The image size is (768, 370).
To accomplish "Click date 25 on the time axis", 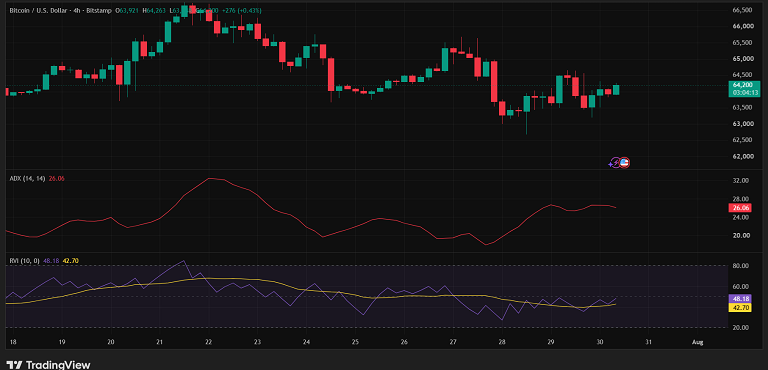I will click(x=355, y=342).
